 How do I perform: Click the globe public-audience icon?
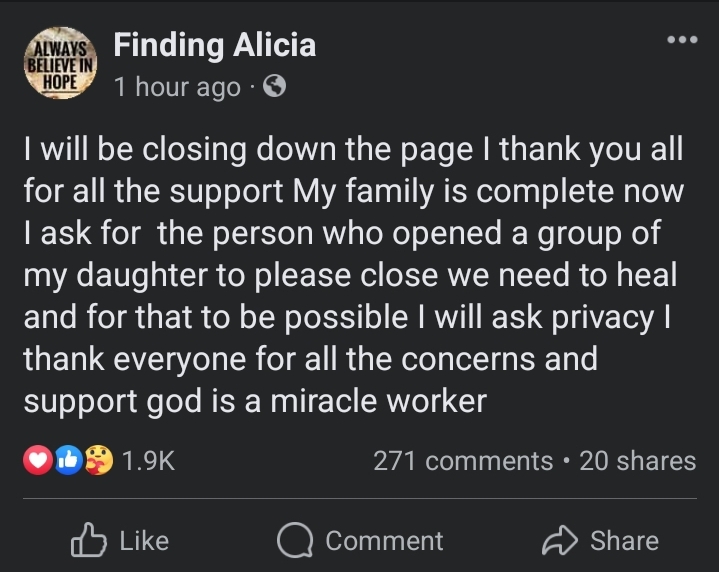[x=273, y=87]
